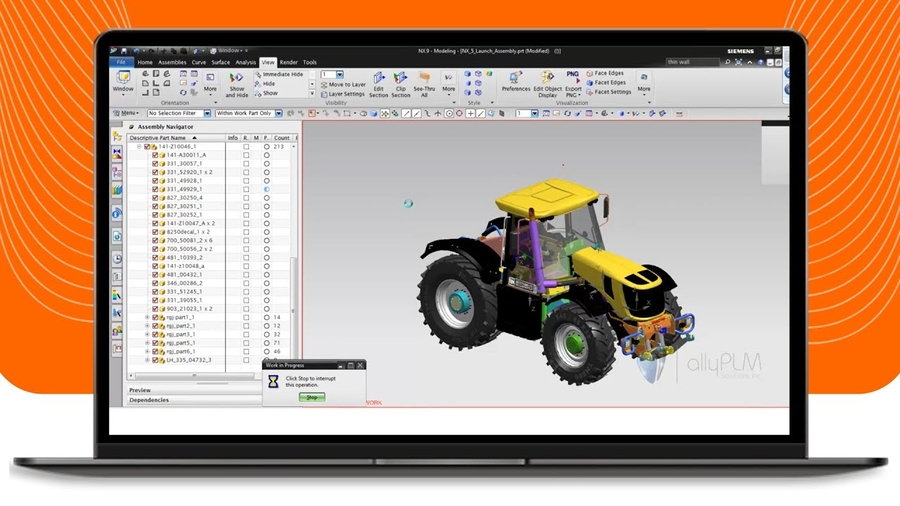Uncheck visibility box for 141-A30011_A

click(x=155, y=155)
